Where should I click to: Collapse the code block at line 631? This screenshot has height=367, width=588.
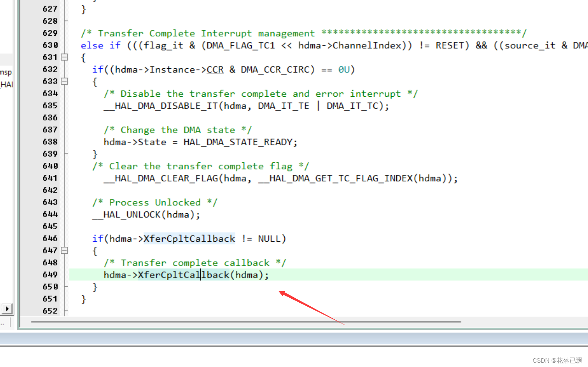[64, 57]
